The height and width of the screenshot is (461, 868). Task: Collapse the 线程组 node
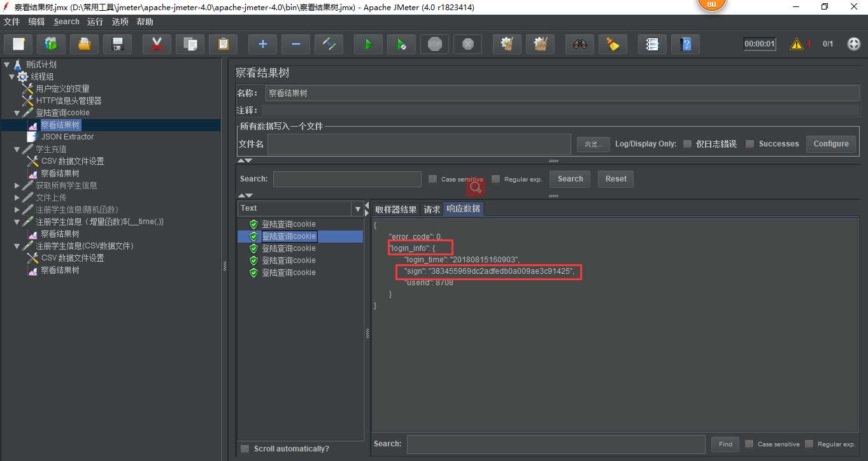coord(12,76)
